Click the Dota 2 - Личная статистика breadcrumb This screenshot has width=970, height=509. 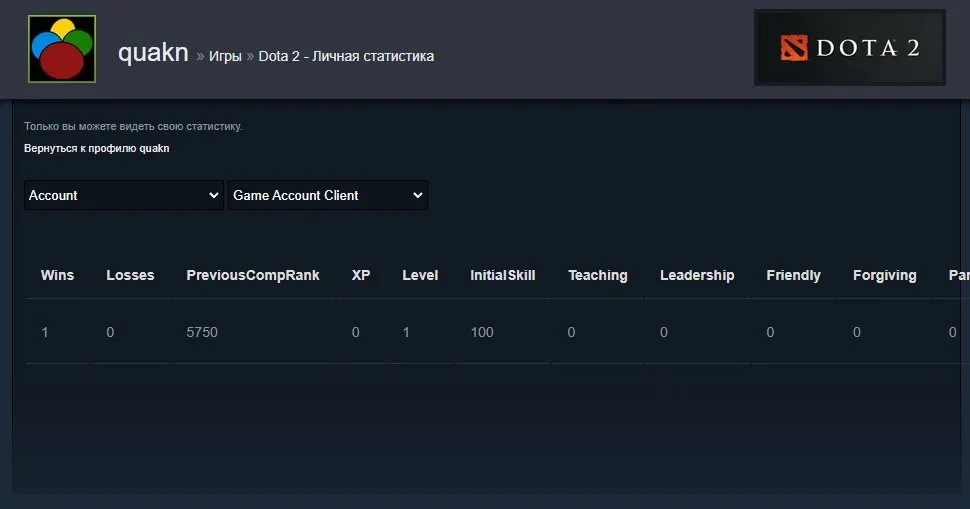(346, 56)
